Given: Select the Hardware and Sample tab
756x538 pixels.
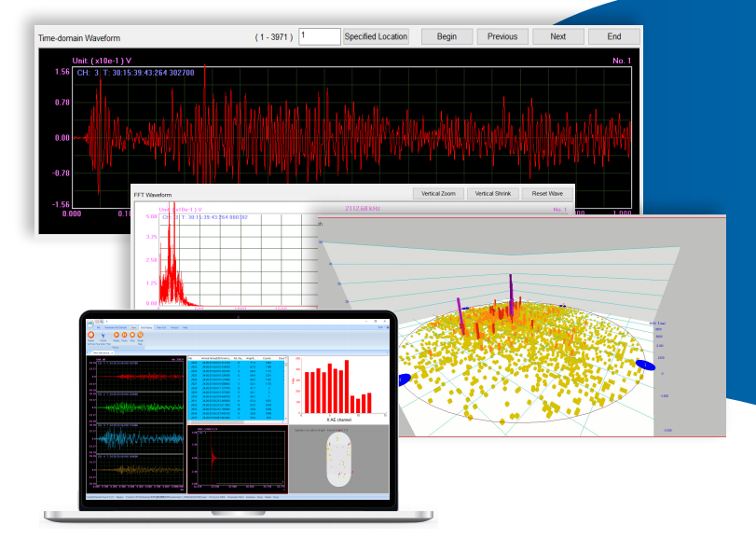Looking at the screenshot, I should 115,328.
